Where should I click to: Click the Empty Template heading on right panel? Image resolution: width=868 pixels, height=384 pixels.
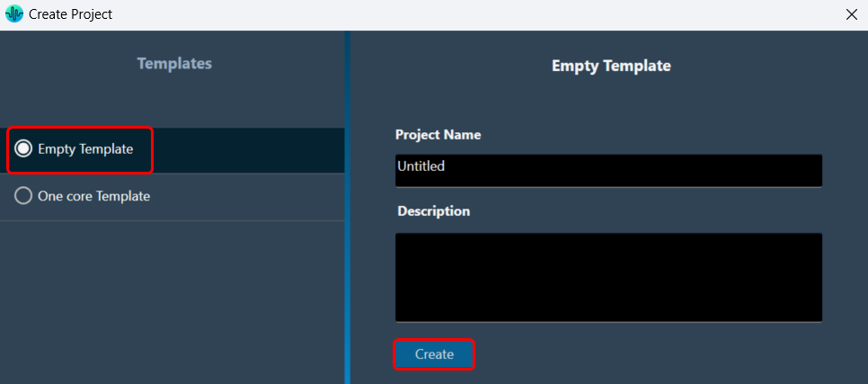click(611, 66)
